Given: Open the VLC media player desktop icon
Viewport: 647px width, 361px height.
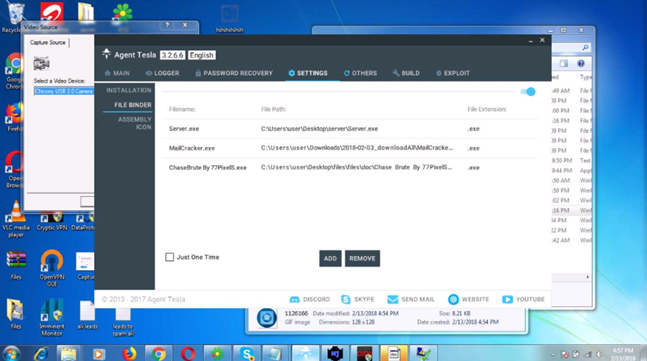Looking at the screenshot, I should pos(16,219).
